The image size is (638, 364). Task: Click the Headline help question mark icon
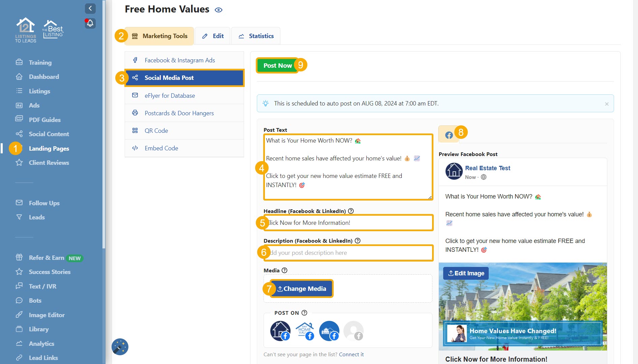point(351,211)
